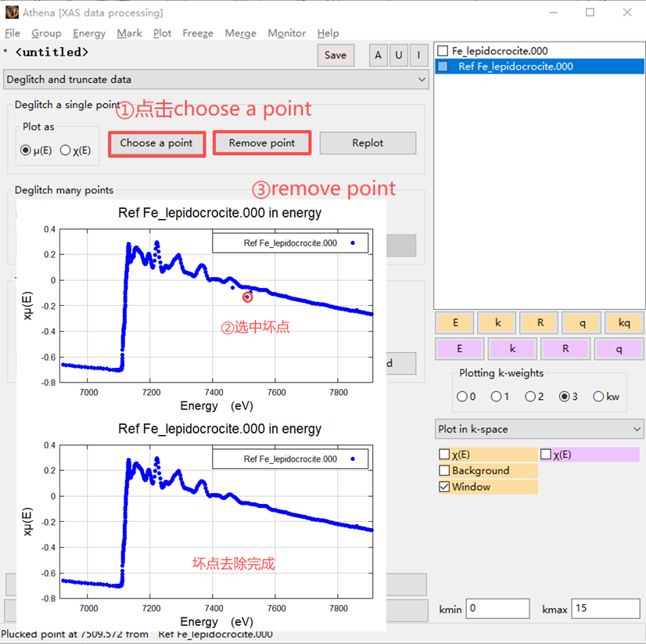Image resolution: width=646 pixels, height=644 pixels.
Task: Uncheck the Window checkbox
Action: 444,487
